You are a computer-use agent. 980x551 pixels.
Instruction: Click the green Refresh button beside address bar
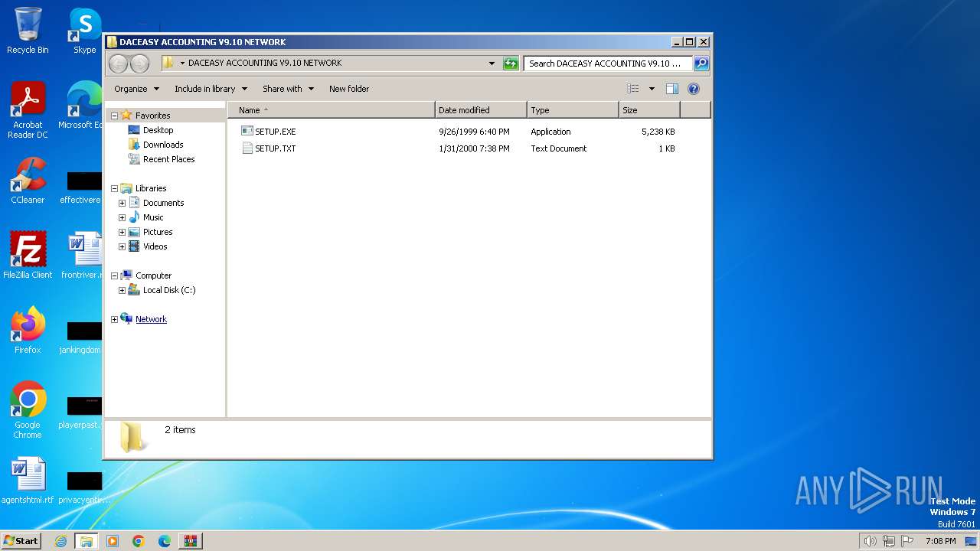(x=511, y=64)
